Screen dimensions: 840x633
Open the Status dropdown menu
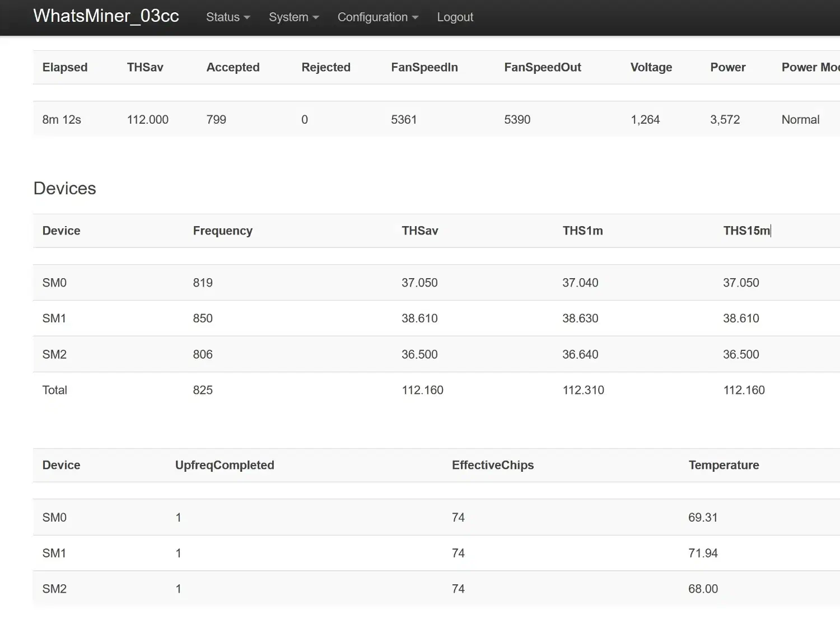click(227, 17)
